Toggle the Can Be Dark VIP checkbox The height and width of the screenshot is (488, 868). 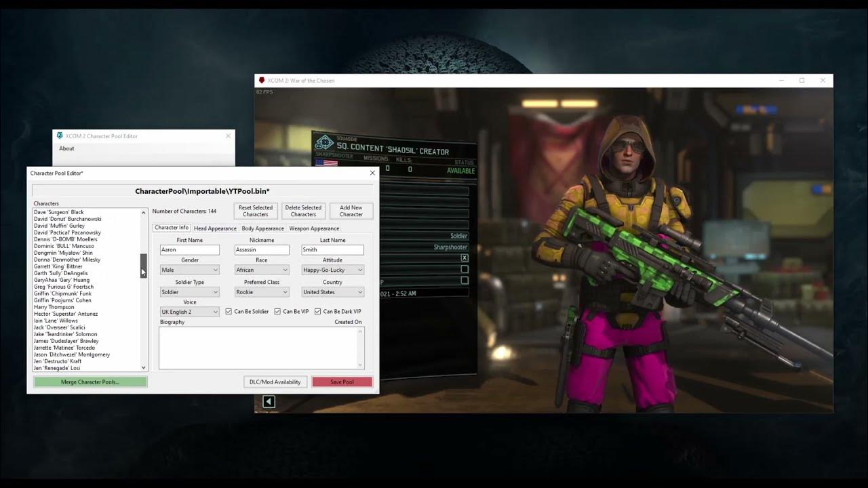point(317,311)
